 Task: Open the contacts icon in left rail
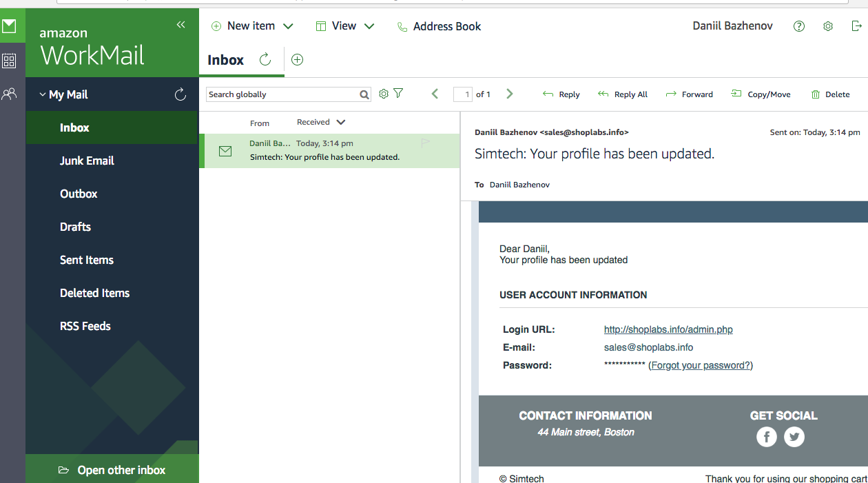pos(9,94)
